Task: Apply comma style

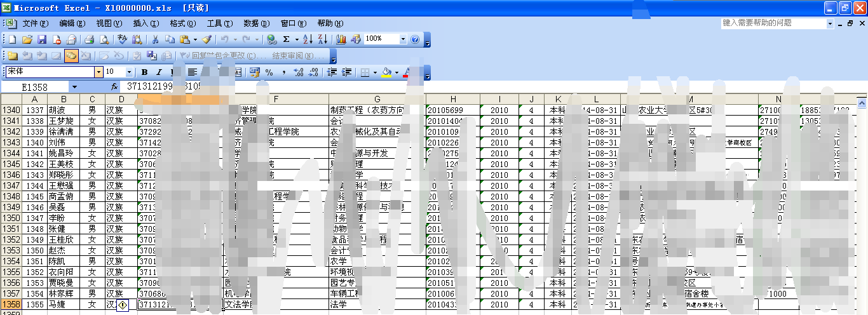Action: (x=283, y=72)
